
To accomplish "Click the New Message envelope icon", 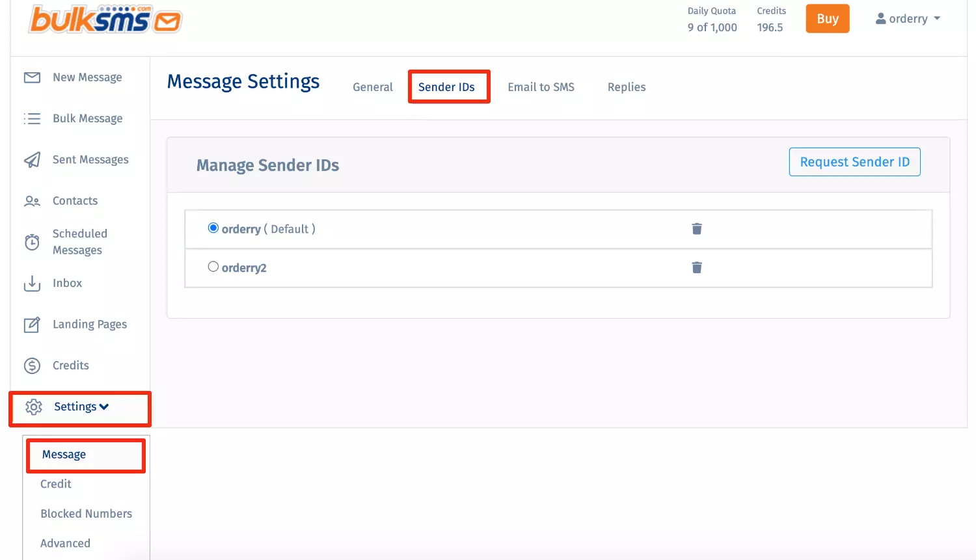I will 32,77.
